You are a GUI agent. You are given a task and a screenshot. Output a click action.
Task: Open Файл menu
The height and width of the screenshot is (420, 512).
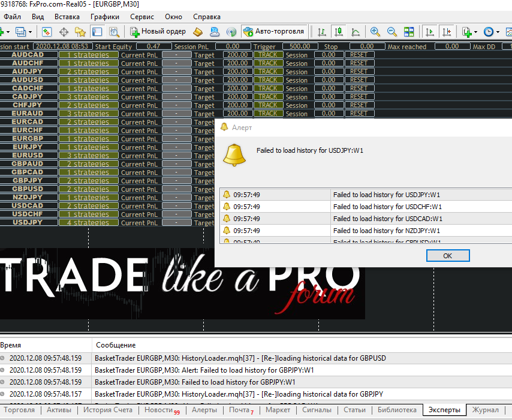click(13, 17)
